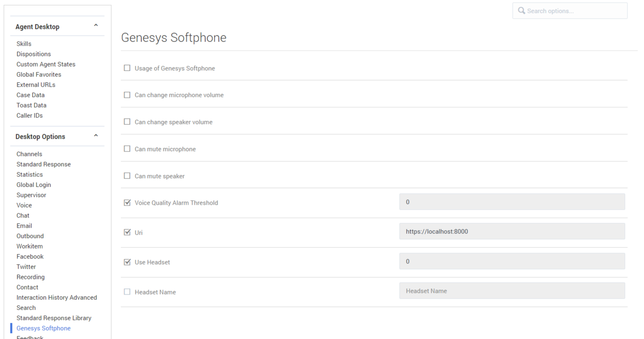Uncheck the Use Headset checkbox
The image size is (644, 339).
[x=127, y=262]
